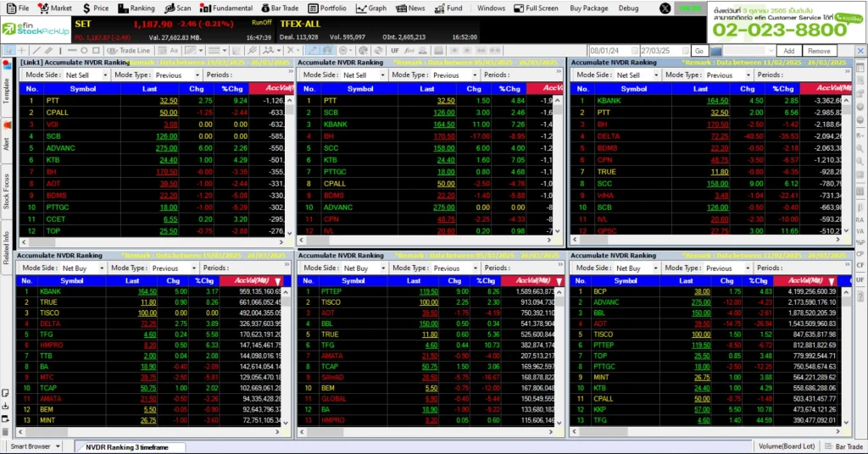Click the f(x) formula toolbar icon
This screenshot has height=454, width=868.
(409, 50)
